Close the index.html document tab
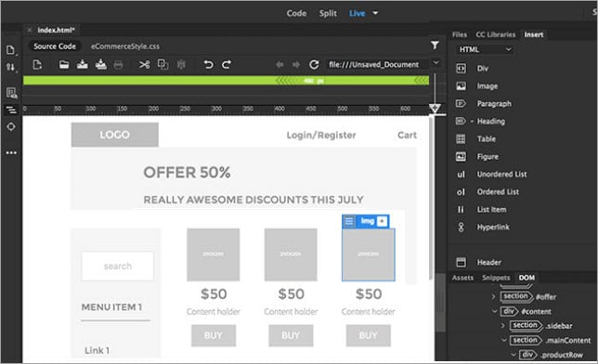 point(30,30)
